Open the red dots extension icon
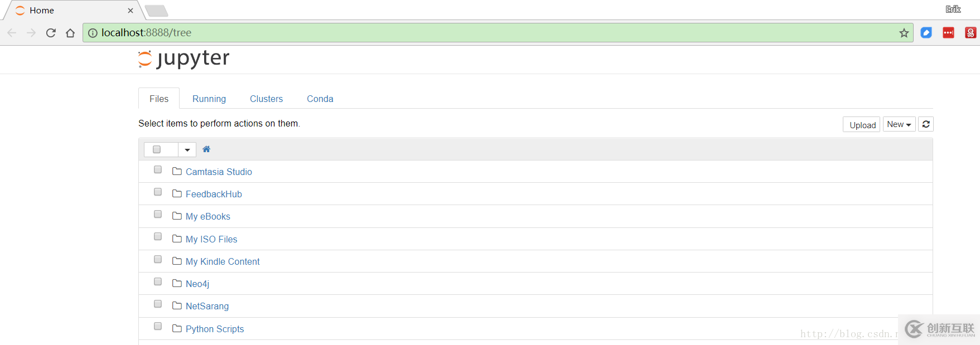Viewport: 980px width, 345px height. pos(949,33)
